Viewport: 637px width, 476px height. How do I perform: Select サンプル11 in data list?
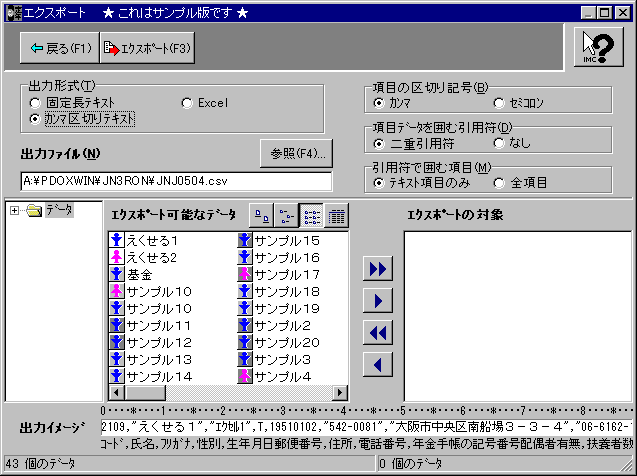pyautogui.click(x=159, y=326)
